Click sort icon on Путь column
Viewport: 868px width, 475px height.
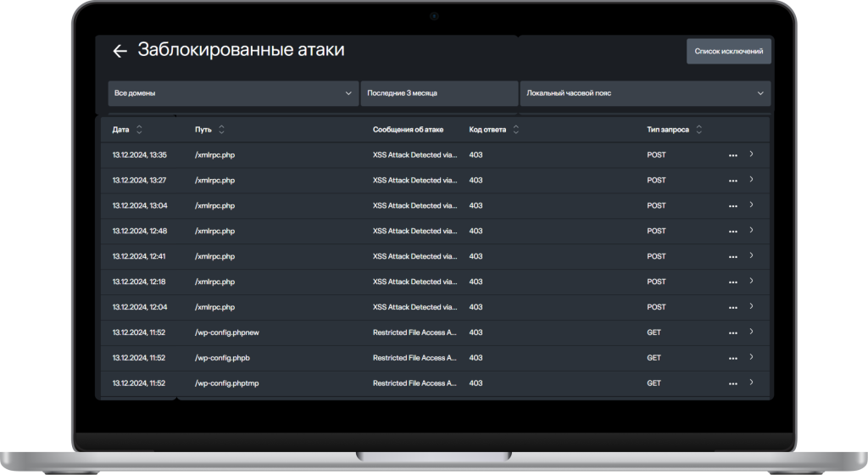pos(221,130)
